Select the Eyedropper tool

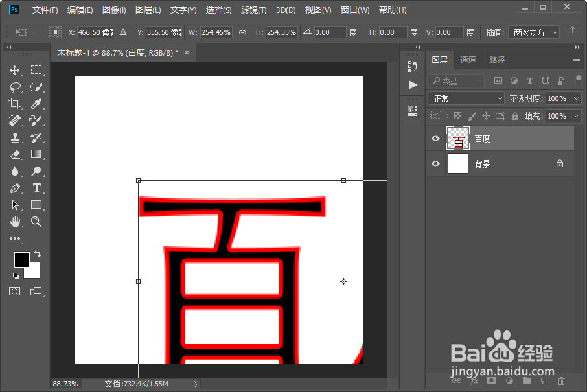[x=36, y=104]
